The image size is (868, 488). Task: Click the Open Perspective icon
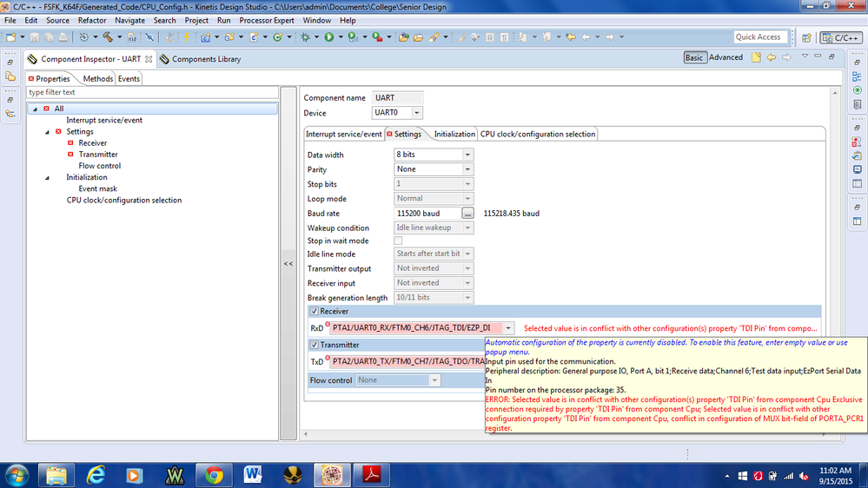click(806, 37)
